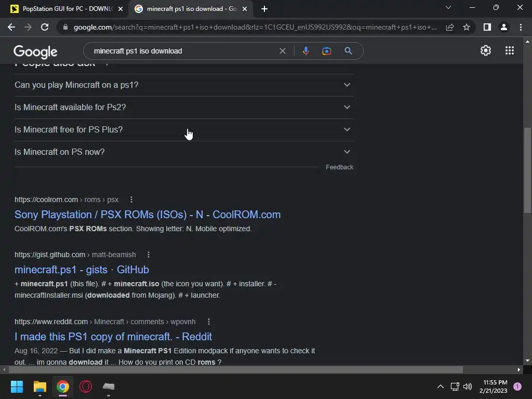Expand 'Is Minecraft available for Ps2?'
Image resolution: width=532 pixels, height=399 pixels.
click(183, 107)
